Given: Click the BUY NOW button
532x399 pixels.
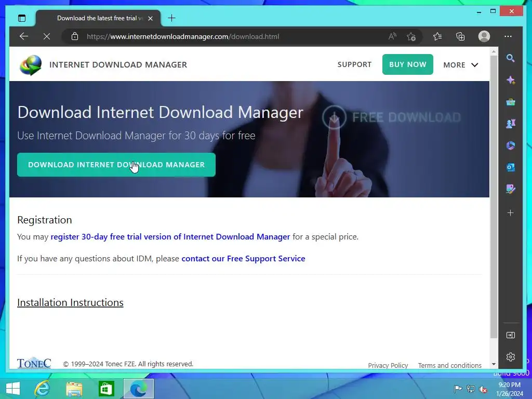Looking at the screenshot, I should (407, 64).
